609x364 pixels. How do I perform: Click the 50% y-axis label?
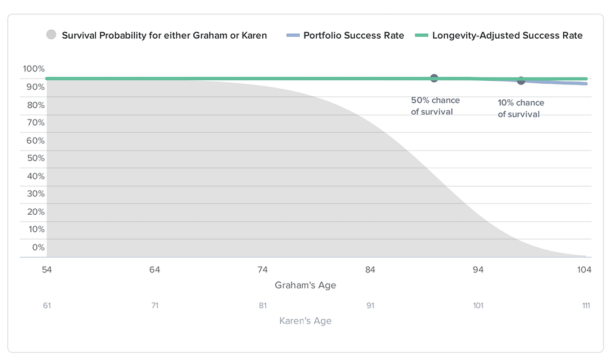36,158
